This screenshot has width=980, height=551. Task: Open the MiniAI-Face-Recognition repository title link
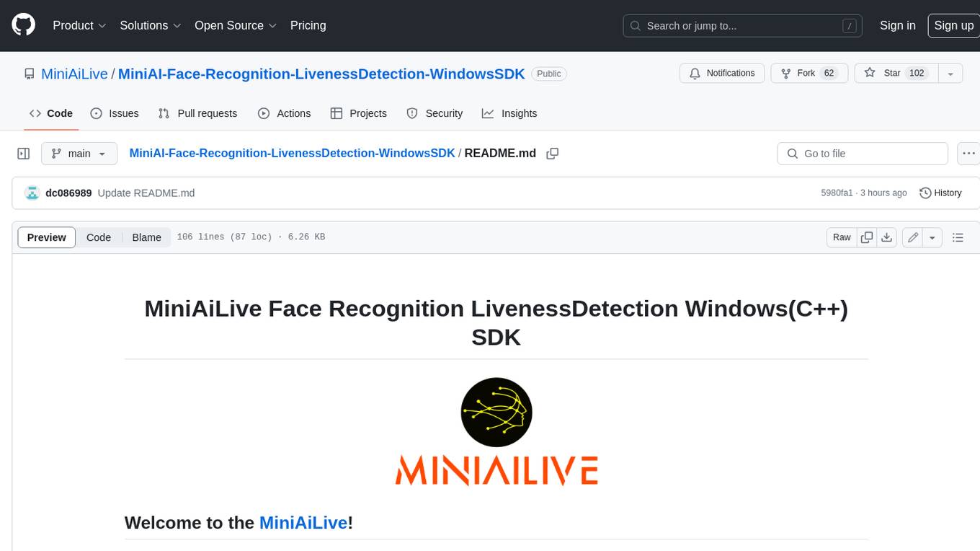pyautogui.click(x=321, y=74)
